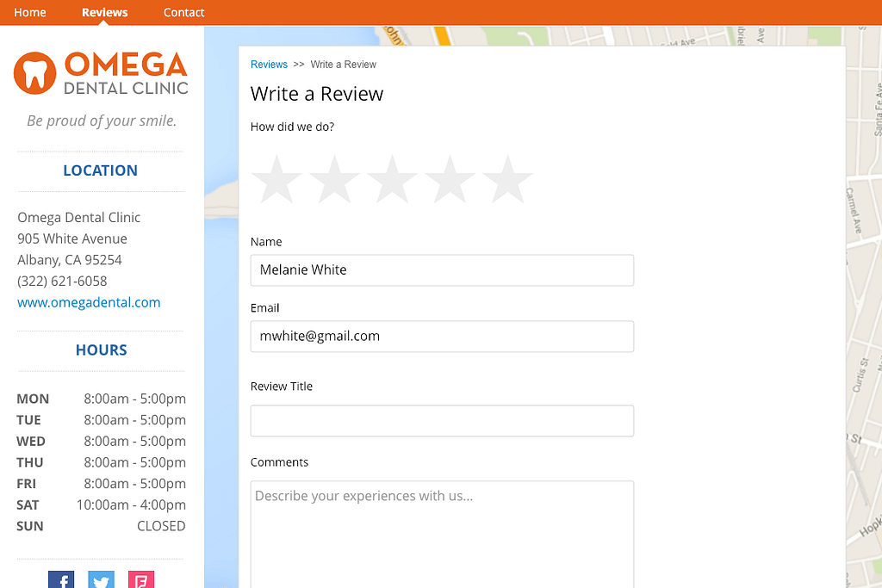The height and width of the screenshot is (588, 882).
Task: Click the phone number (322) 621-6058
Action: 62,281
